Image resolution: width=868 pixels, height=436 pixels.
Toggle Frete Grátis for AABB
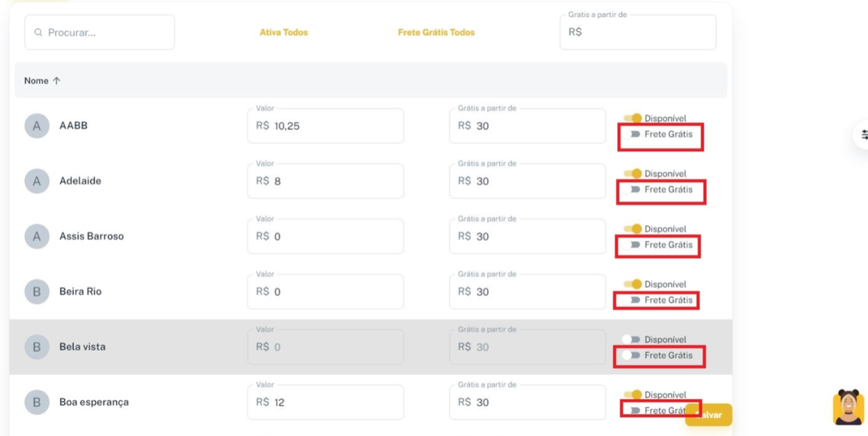pyautogui.click(x=632, y=134)
